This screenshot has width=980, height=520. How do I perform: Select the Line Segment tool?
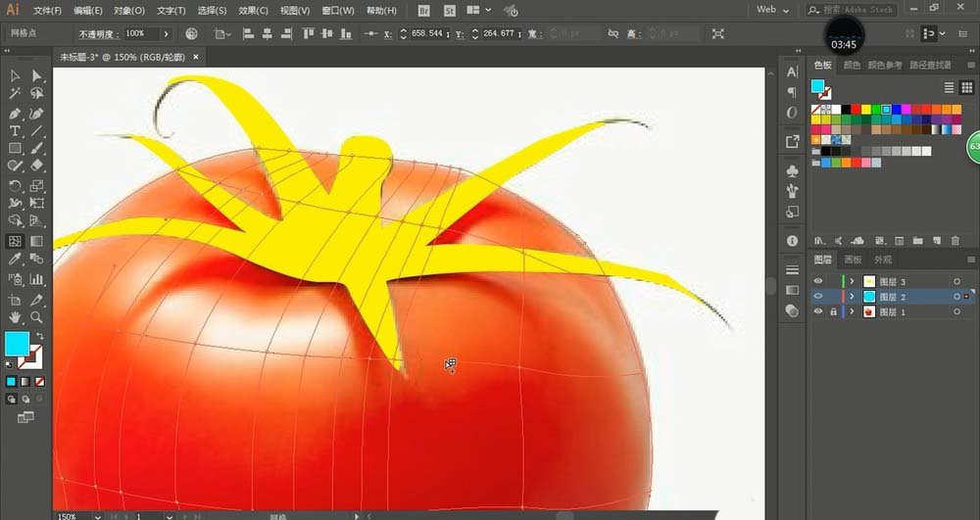[x=37, y=131]
